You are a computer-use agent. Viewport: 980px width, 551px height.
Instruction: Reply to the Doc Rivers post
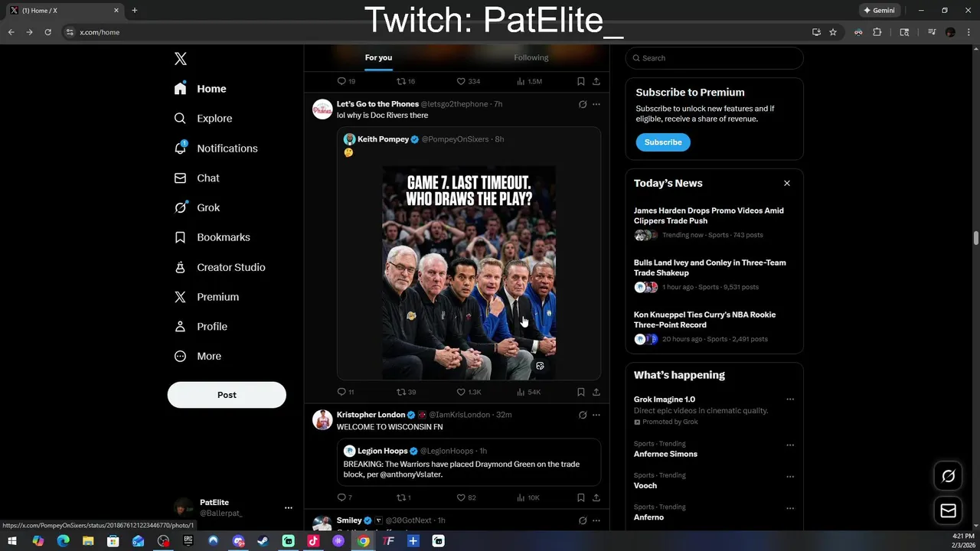coord(345,392)
